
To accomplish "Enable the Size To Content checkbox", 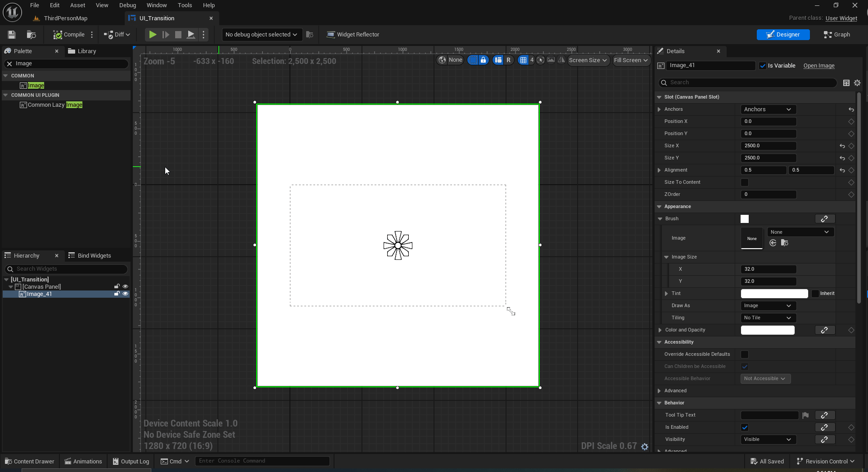I will (745, 182).
